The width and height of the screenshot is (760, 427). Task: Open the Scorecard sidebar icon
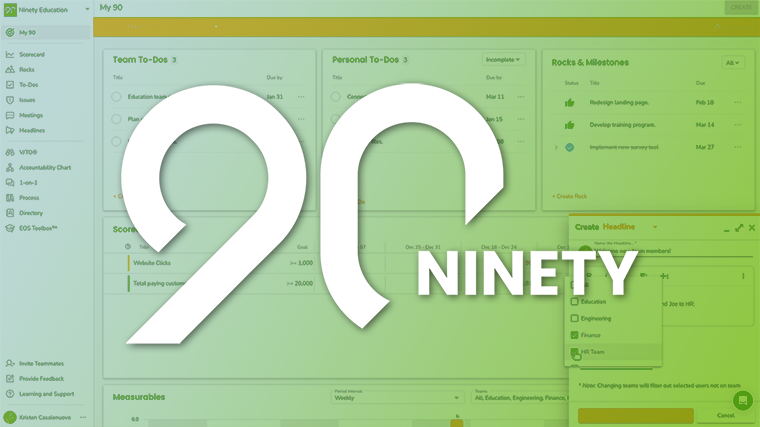coord(10,54)
